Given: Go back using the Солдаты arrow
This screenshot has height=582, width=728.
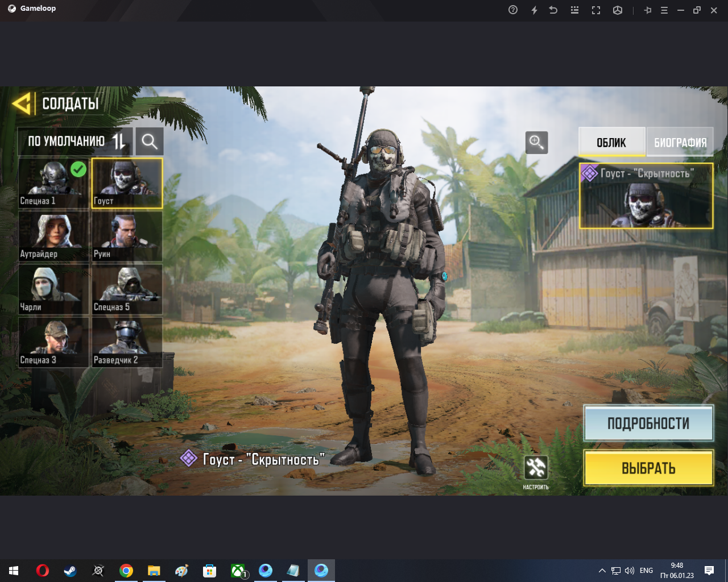Looking at the screenshot, I should pyautogui.click(x=22, y=104).
